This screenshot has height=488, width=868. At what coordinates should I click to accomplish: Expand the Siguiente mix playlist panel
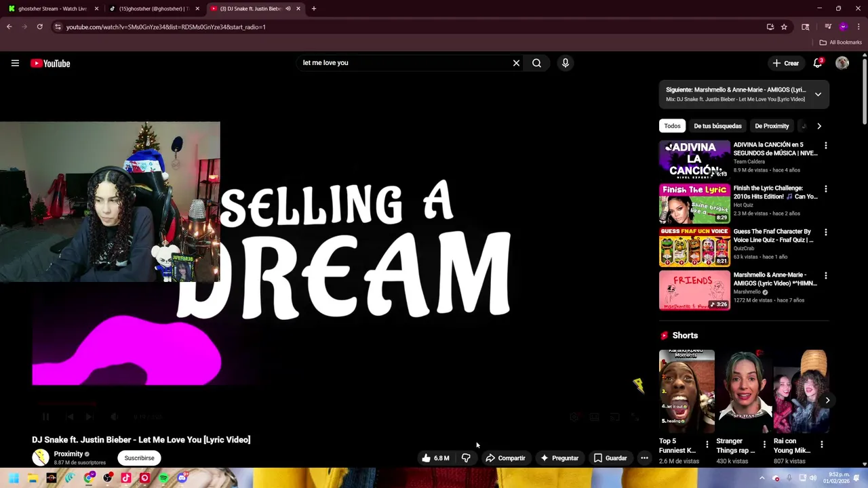point(818,94)
